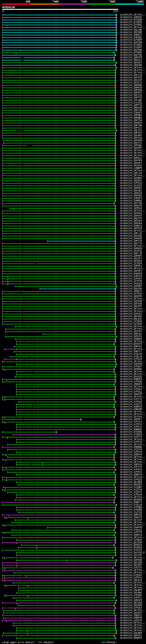Open hit UniRef100_C4WRH5
146x644 pixels.
coord(131,168)
